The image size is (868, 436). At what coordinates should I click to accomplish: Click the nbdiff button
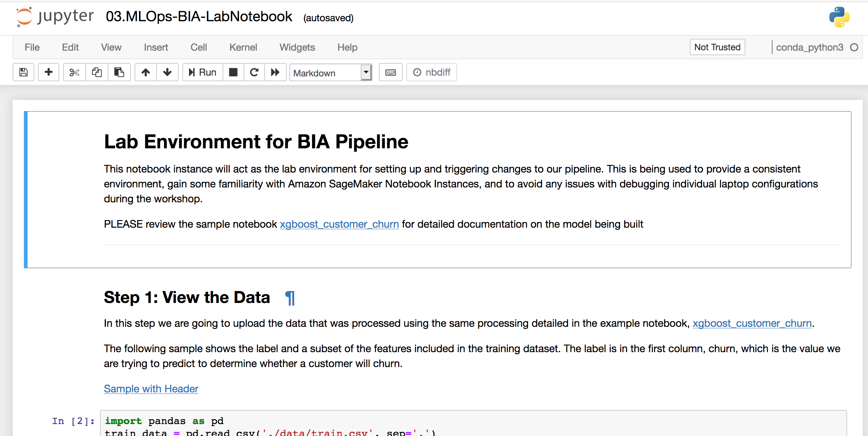tap(432, 72)
